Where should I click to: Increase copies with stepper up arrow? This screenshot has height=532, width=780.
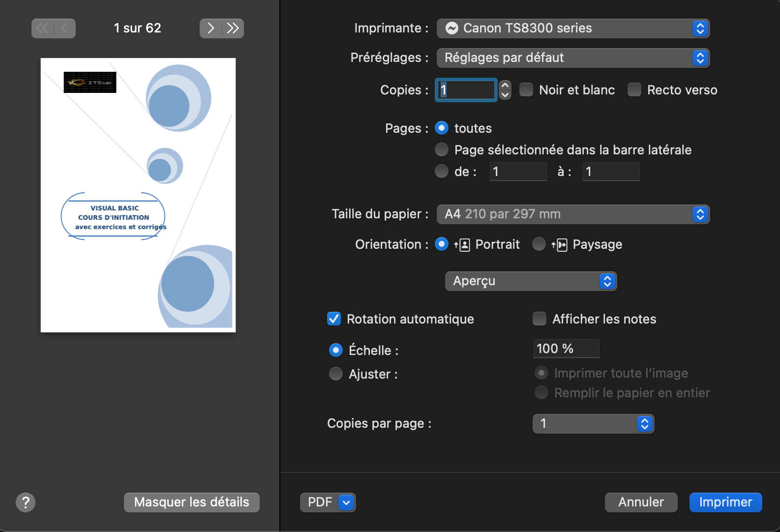point(505,85)
